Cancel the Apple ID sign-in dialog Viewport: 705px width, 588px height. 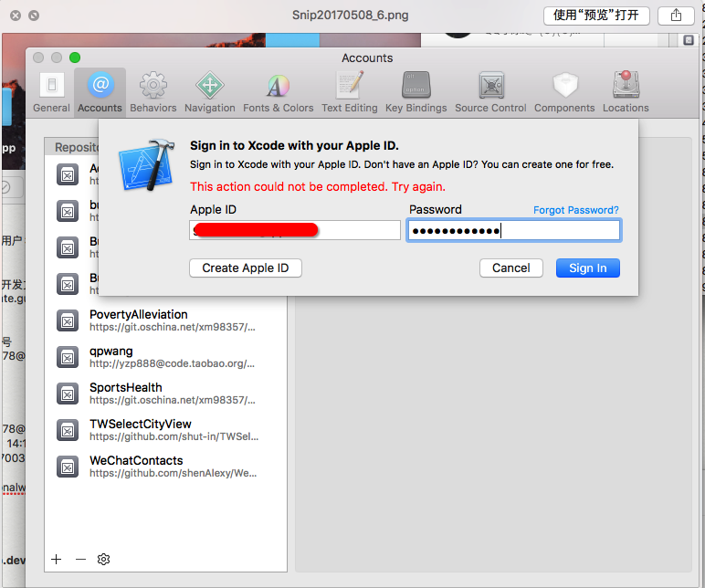point(510,268)
